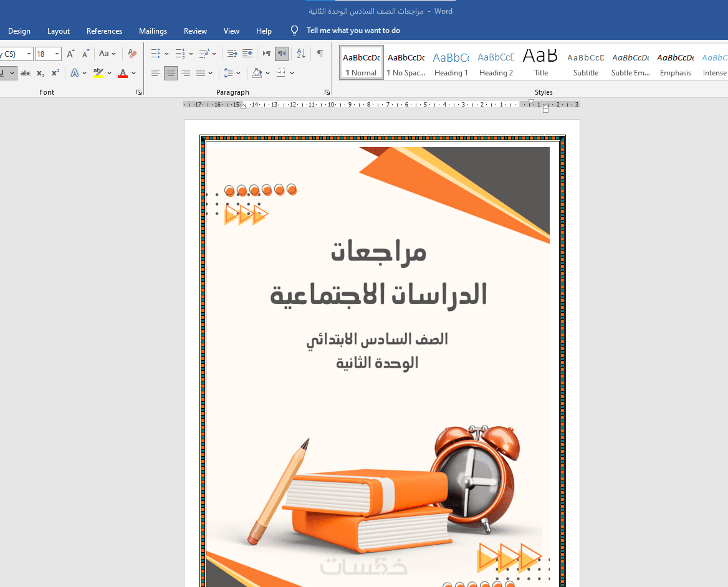
Task: Apply Emphasis style
Action: click(676, 63)
